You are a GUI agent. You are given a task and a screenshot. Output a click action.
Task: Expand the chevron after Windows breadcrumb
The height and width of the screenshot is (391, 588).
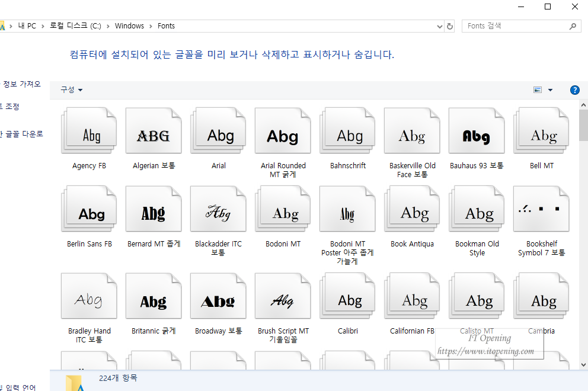pyautogui.click(x=151, y=26)
